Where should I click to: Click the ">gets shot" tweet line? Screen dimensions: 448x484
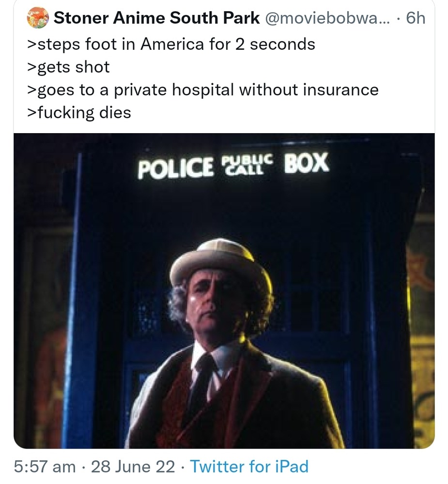pyautogui.click(x=68, y=67)
